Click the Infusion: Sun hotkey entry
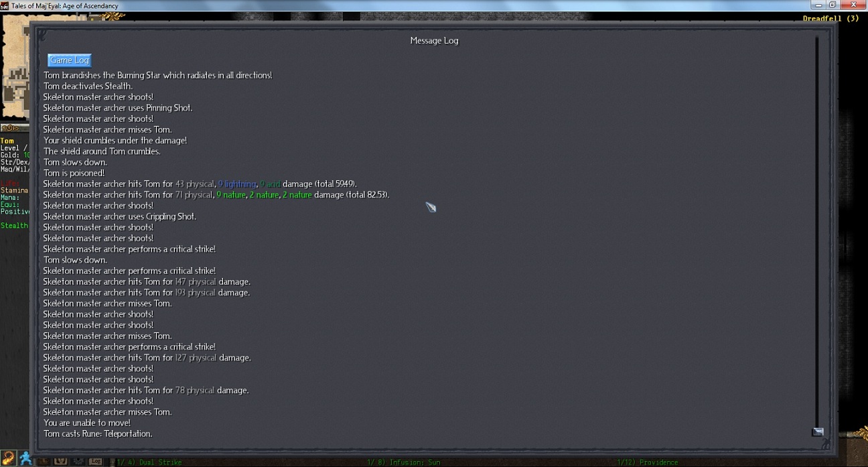The image size is (868, 467). pyautogui.click(x=404, y=462)
